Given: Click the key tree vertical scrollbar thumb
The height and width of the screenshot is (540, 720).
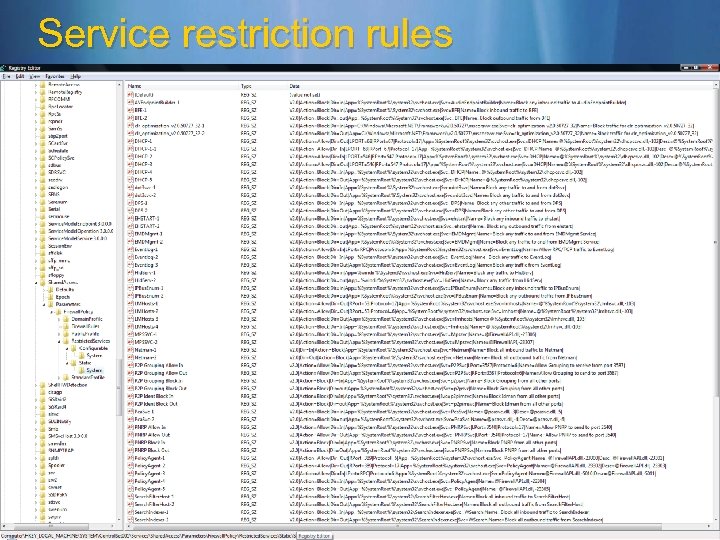Looking at the screenshot, I should coord(119,388).
